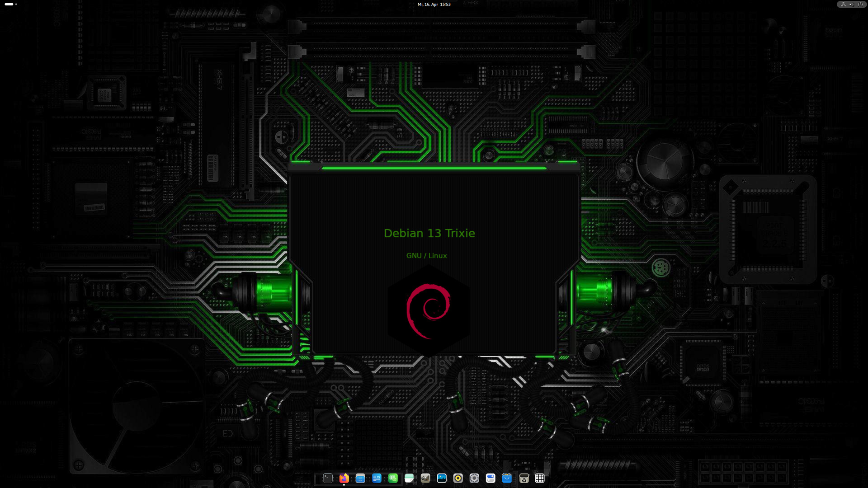Open the Terminal from the dock
Screen dimensions: 868x488
pyautogui.click(x=328, y=478)
